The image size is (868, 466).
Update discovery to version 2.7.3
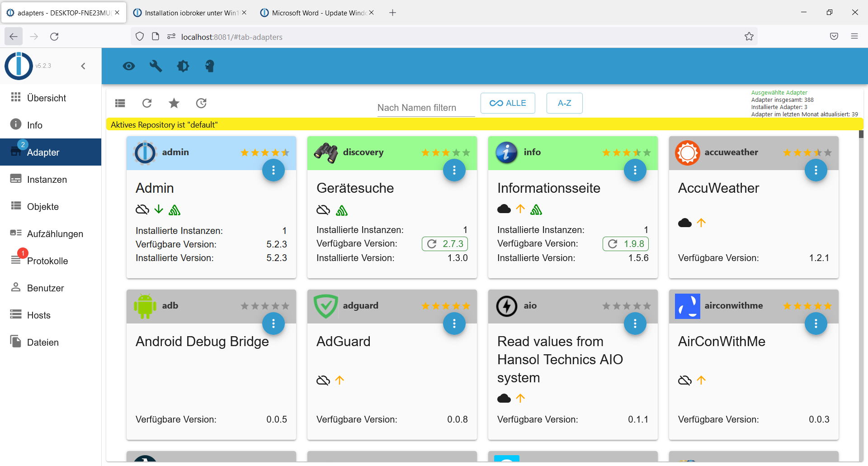[445, 244]
